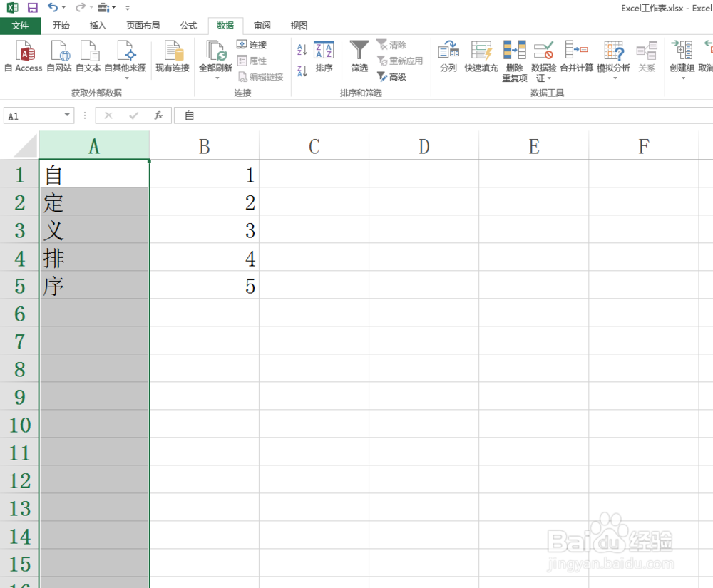Open Connections (连接) button
Image resolution: width=713 pixels, height=588 pixels.
(x=252, y=44)
